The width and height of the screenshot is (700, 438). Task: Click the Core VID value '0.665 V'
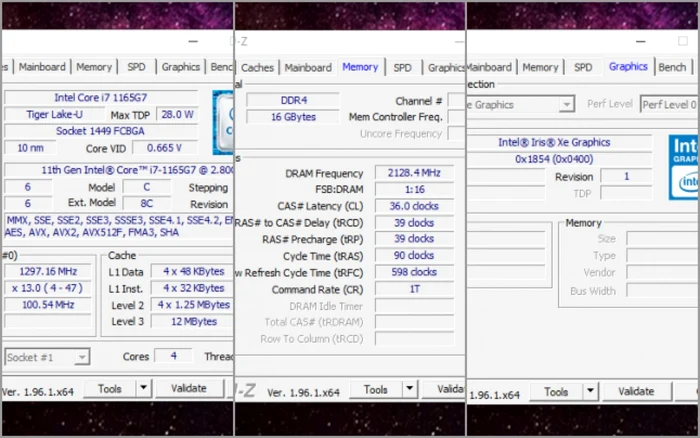tap(165, 148)
